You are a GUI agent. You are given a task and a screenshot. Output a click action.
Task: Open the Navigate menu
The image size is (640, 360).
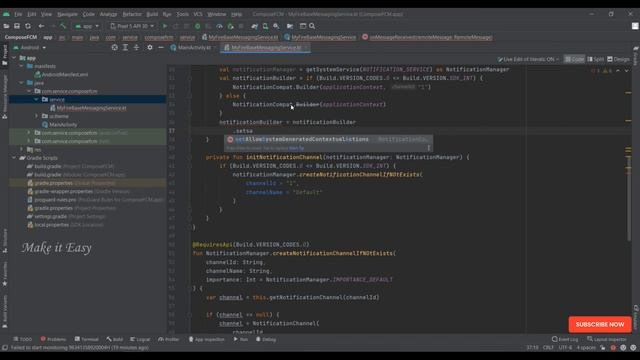click(x=67, y=14)
